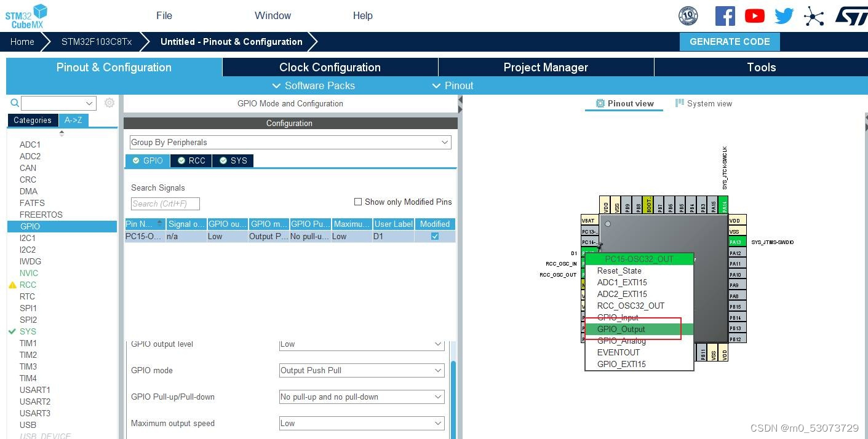Select USART1 in the peripheral list

coord(35,390)
